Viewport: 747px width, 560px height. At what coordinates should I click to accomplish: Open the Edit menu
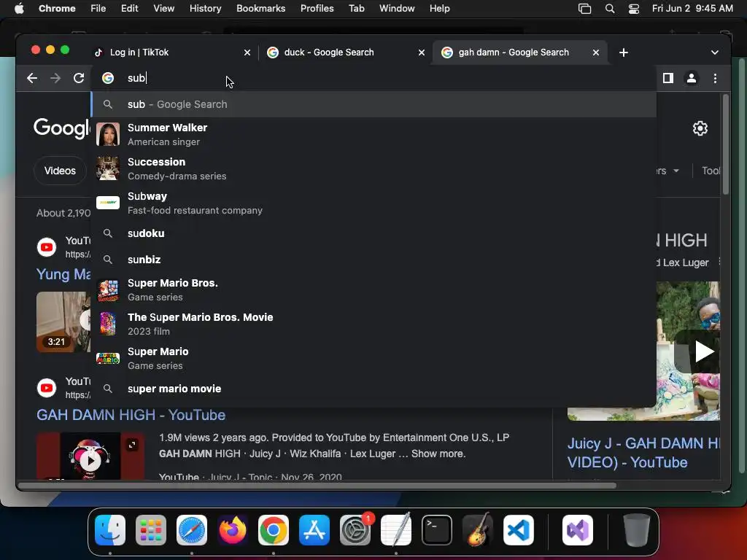[129, 9]
